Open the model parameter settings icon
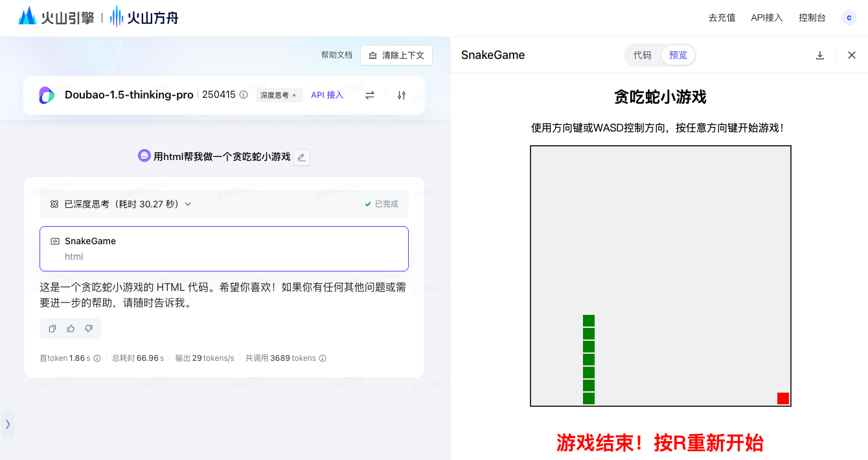The height and width of the screenshot is (460, 868). click(x=402, y=95)
